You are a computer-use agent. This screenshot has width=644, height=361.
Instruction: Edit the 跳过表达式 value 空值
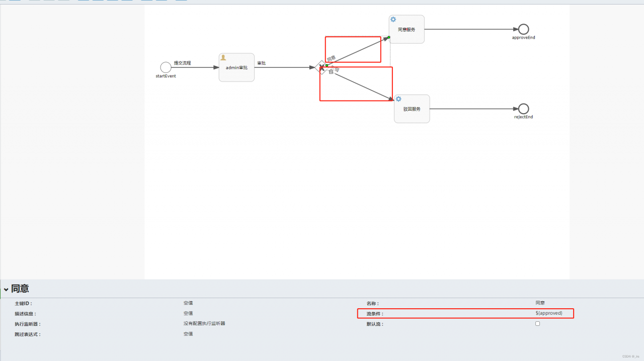point(188,334)
